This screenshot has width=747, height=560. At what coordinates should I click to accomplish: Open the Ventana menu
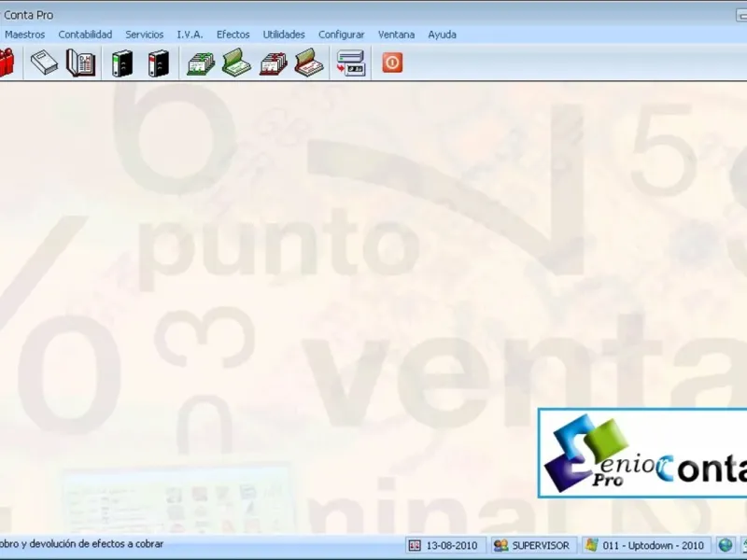[396, 35]
